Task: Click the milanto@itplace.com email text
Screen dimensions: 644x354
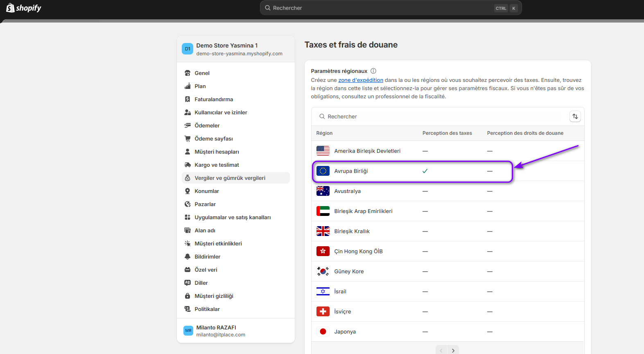Action: point(221,335)
